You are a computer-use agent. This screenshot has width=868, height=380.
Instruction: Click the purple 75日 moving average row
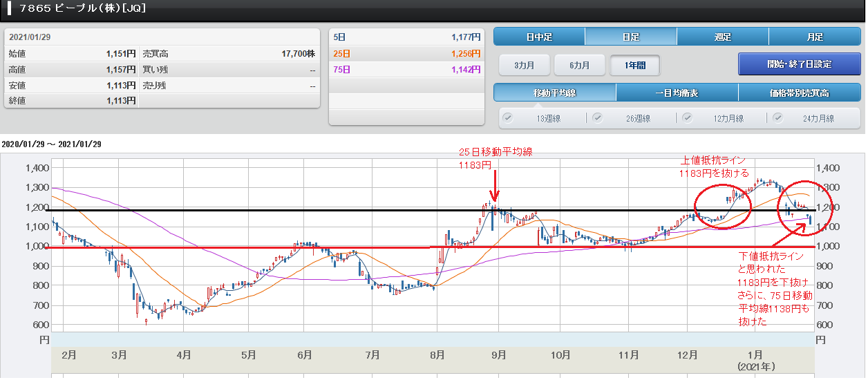[407, 70]
